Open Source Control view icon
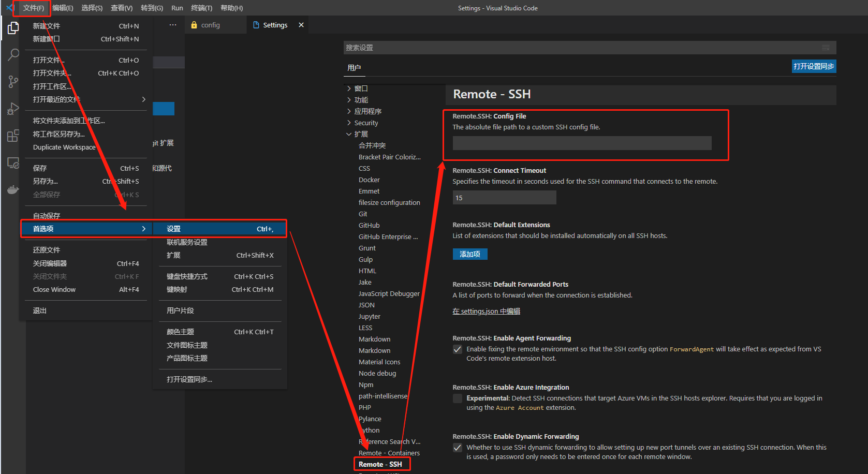868x474 pixels. tap(13, 82)
